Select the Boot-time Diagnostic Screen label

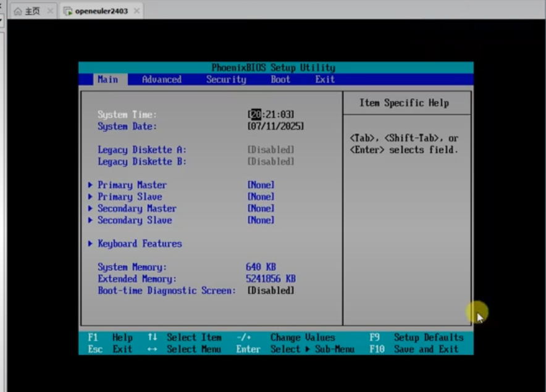(x=167, y=290)
